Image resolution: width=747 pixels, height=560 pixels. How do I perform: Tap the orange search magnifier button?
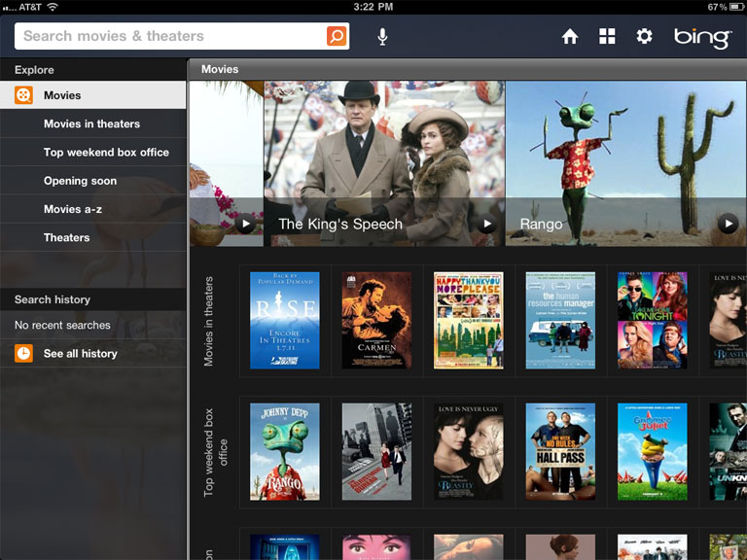(x=337, y=36)
